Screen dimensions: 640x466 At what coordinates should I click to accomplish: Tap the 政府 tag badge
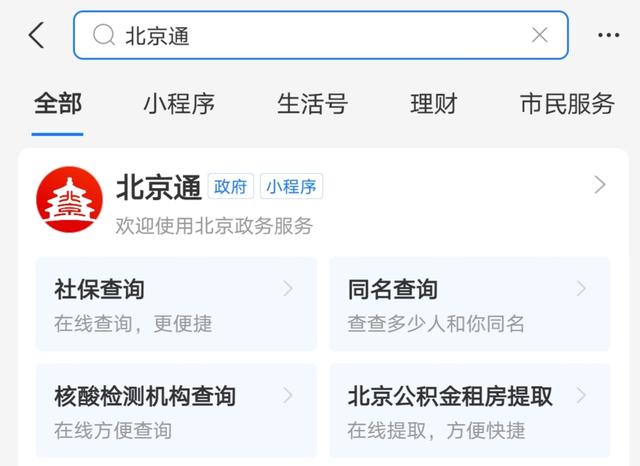coord(231,186)
